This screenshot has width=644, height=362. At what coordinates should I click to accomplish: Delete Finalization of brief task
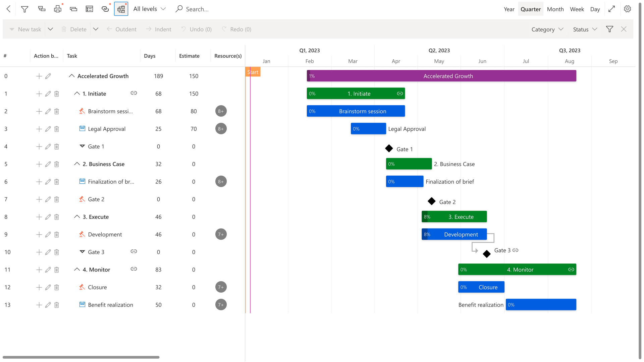pos(57,182)
